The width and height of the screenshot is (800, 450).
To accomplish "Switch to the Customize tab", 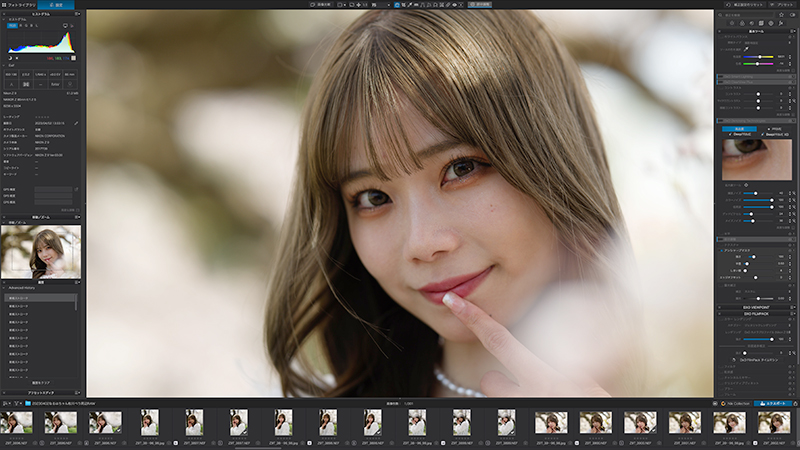I will pyautogui.click(x=56, y=5).
